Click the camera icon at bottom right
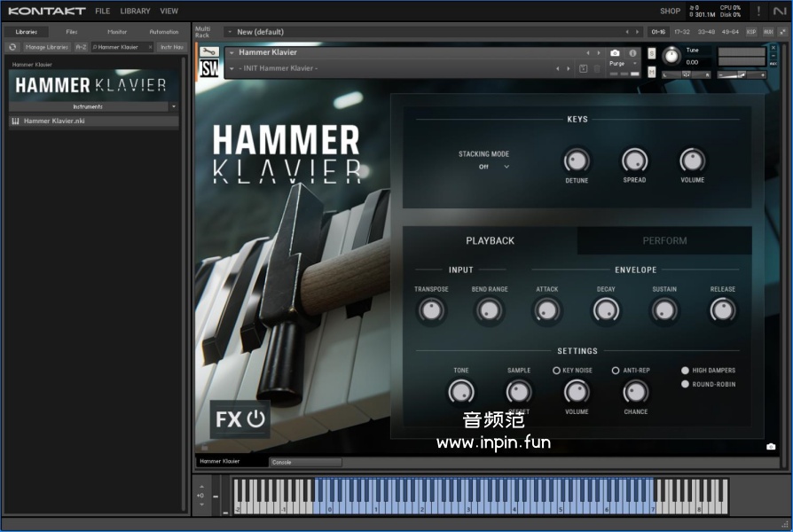The image size is (793, 532). tap(770, 447)
